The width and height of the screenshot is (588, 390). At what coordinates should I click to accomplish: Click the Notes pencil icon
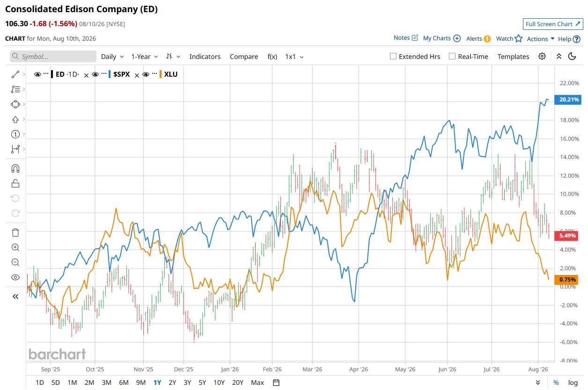coord(414,38)
